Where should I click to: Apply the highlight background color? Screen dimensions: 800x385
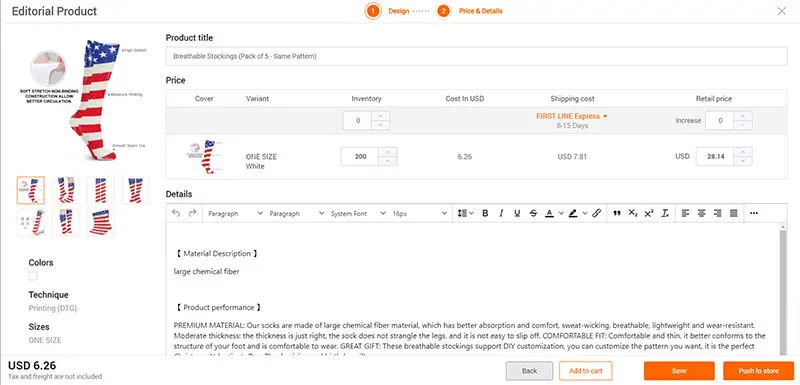click(573, 214)
